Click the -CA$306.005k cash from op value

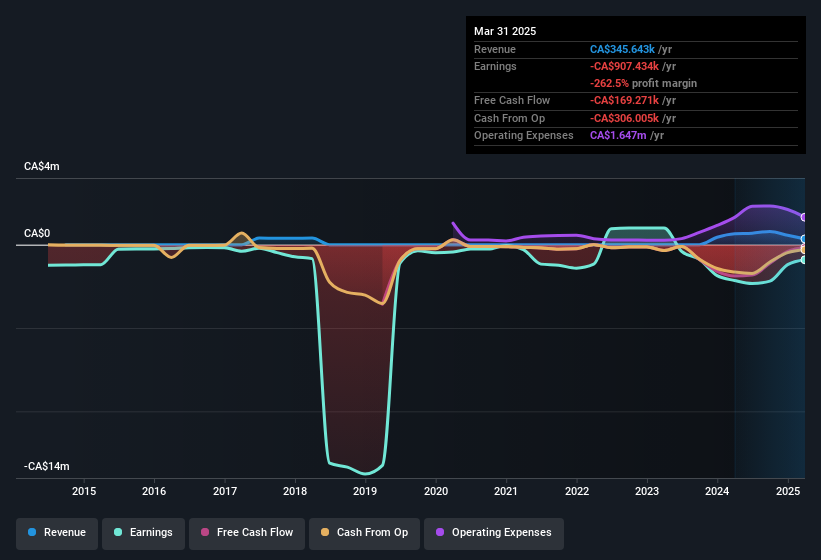pyautogui.click(x=624, y=118)
